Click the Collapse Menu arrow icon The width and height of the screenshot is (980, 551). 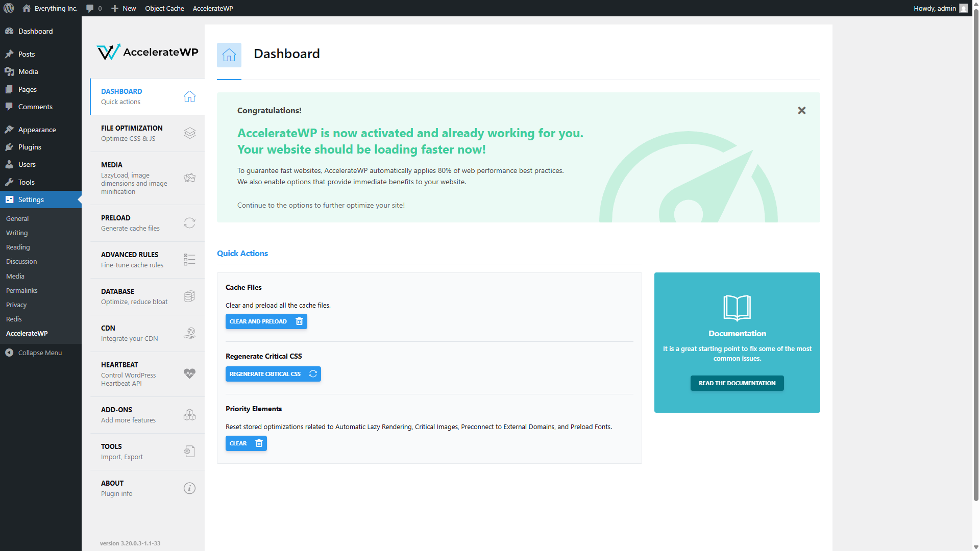point(9,353)
